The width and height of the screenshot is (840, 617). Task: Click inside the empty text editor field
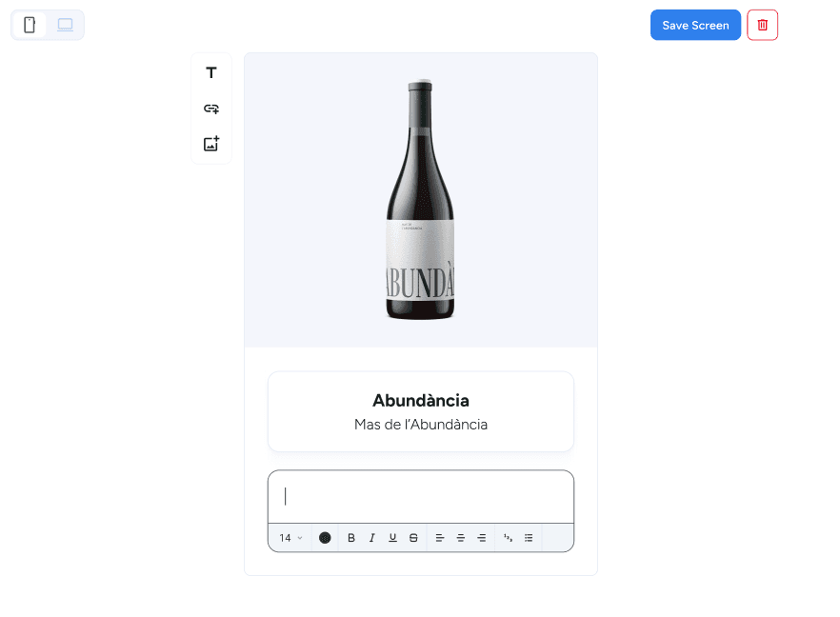[x=421, y=496]
